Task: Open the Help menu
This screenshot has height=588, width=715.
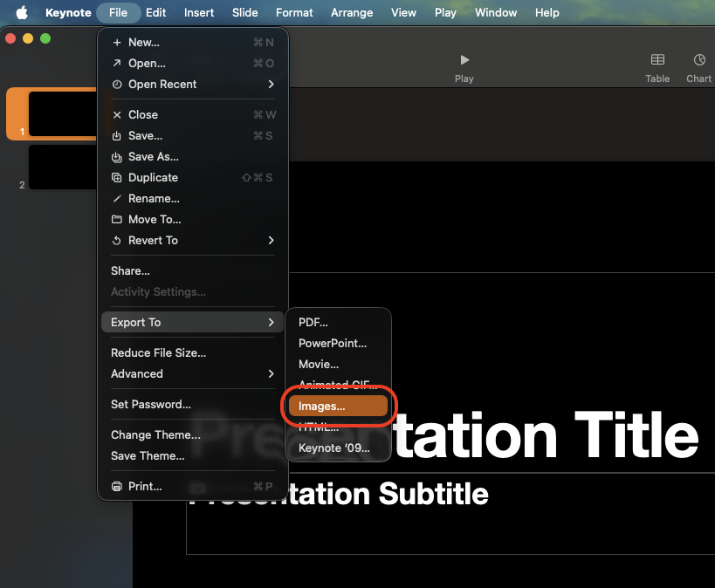Action: (547, 13)
